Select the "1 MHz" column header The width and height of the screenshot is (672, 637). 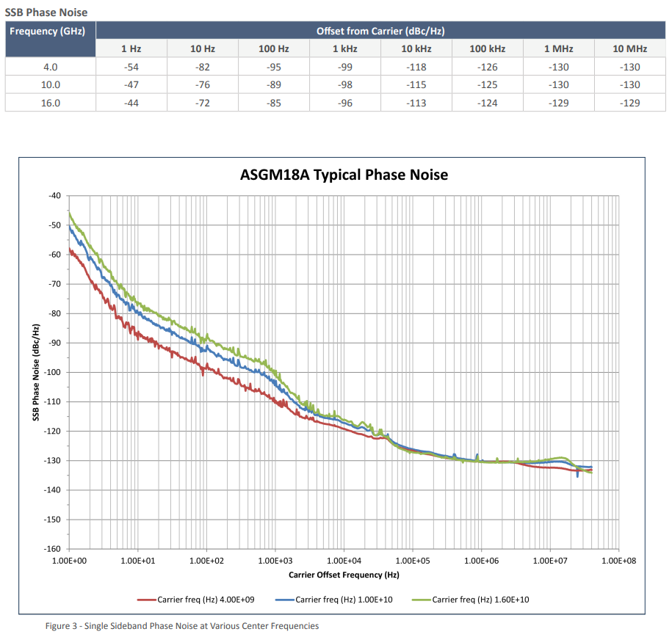tap(559, 49)
